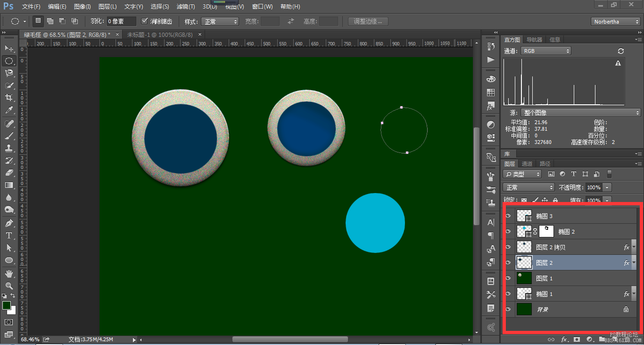Viewport: 644px width, 345px height.
Task: Switch to the 通道 channels tab
Action: 527,164
